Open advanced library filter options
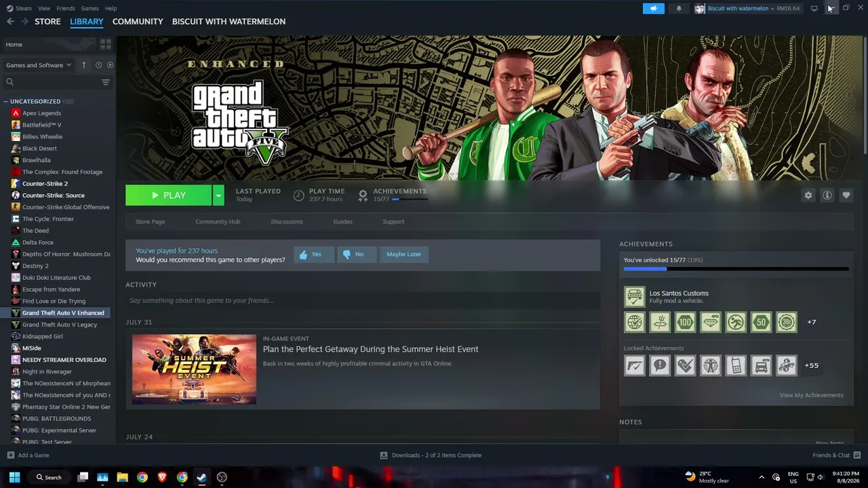The width and height of the screenshot is (868, 488). [105, 82]
